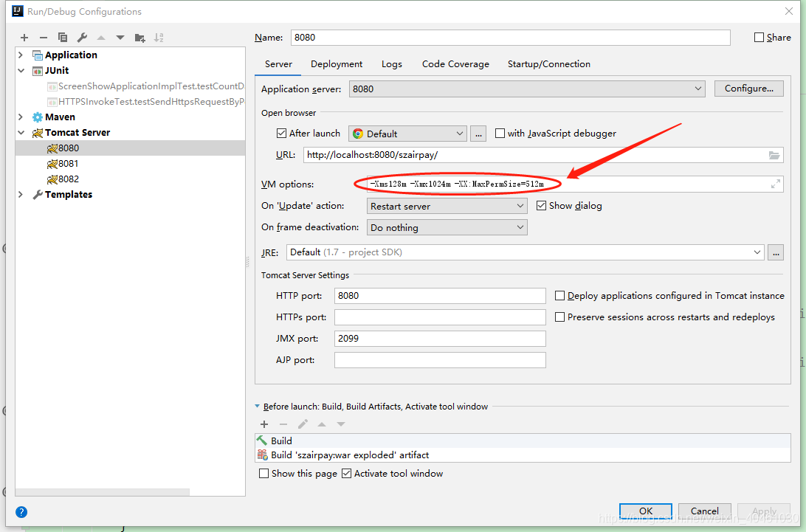806x532 pixels.
Task: Remove configuration with minus icon
Action: click(43, 38)
